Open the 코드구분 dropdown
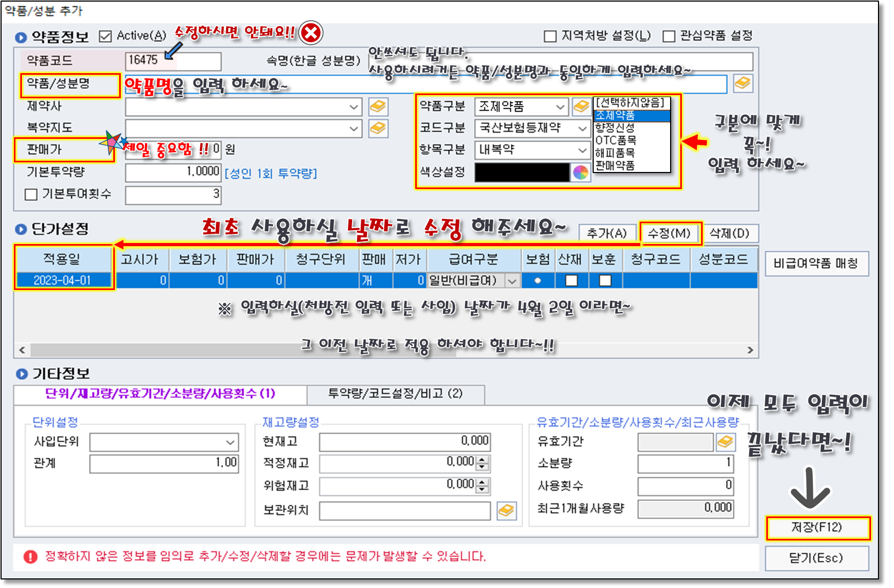 [x=582, y=128]
